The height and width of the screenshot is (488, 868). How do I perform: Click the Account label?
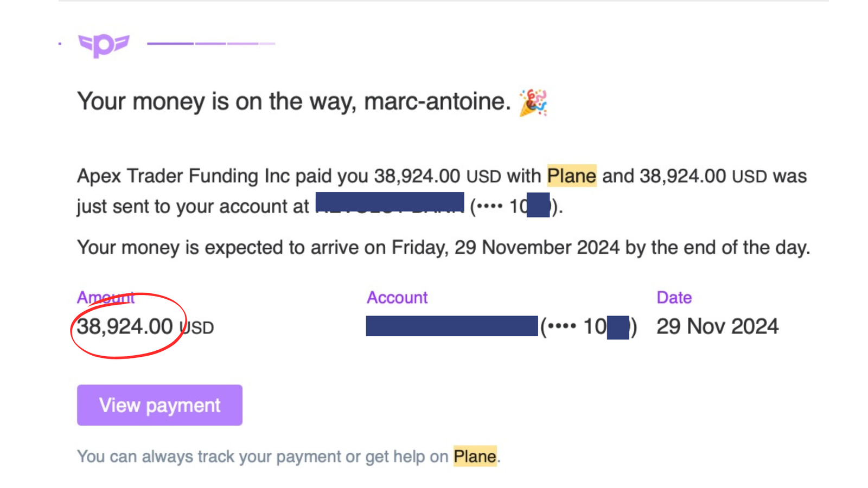coord(397,298)
